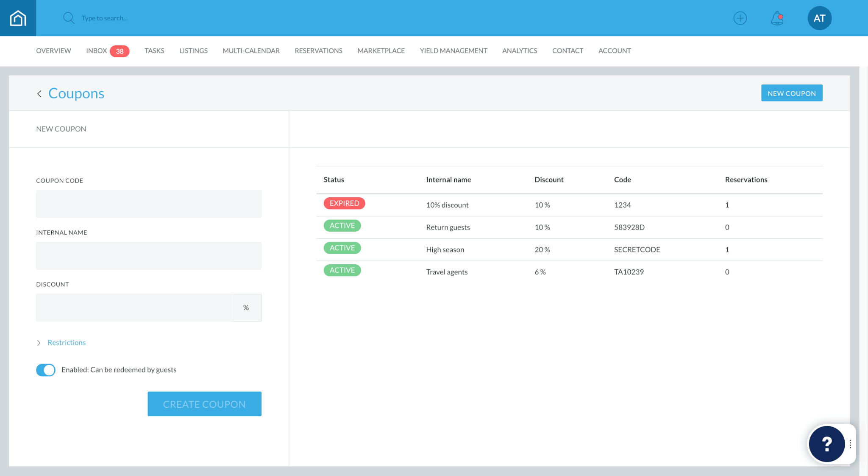Screen dimensions: 868x476
Task: Click the search icon to open search
Action: pos(69,17)
